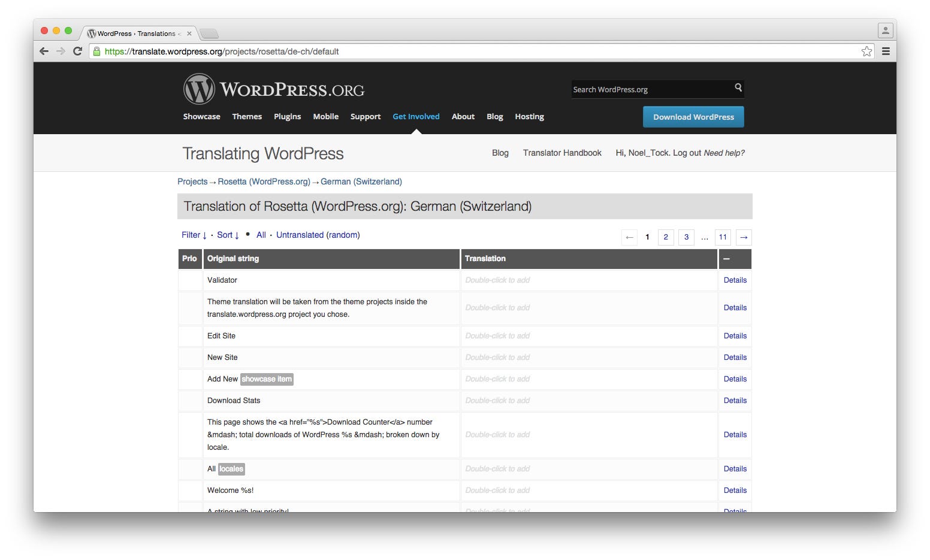The width and height of the screenshot is (930, 560).
Task: Click the Translating WordPress heading
Action: [263, 153]
